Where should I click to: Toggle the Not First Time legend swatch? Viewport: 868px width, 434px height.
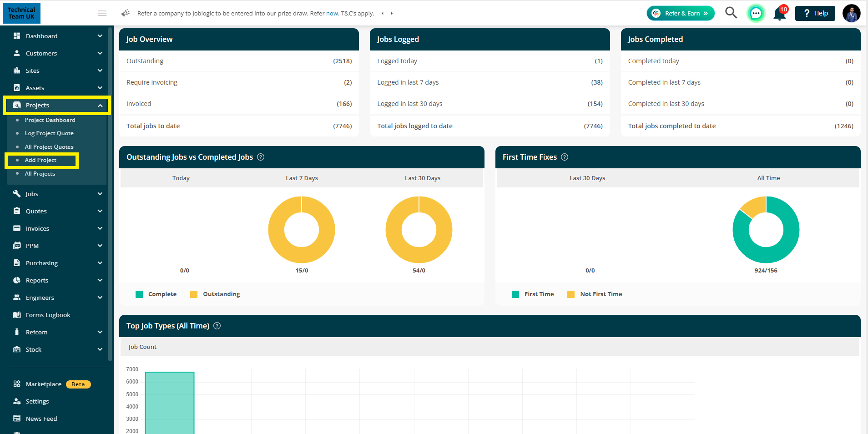(571, 294)
